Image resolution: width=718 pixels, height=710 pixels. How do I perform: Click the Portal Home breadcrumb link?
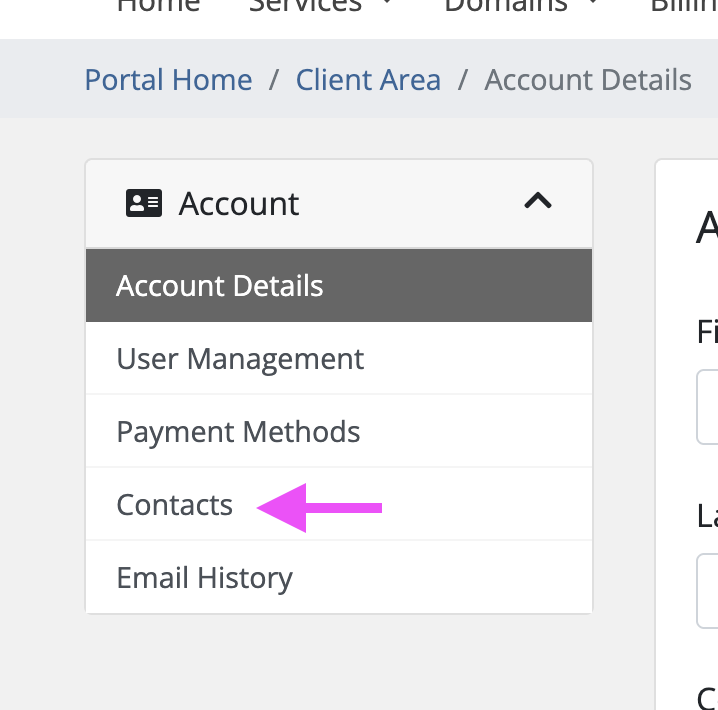(x=168, y=80)
